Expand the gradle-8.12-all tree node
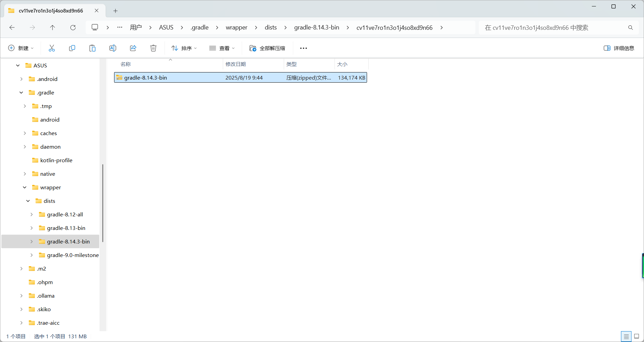 click(x=31, y=214)
